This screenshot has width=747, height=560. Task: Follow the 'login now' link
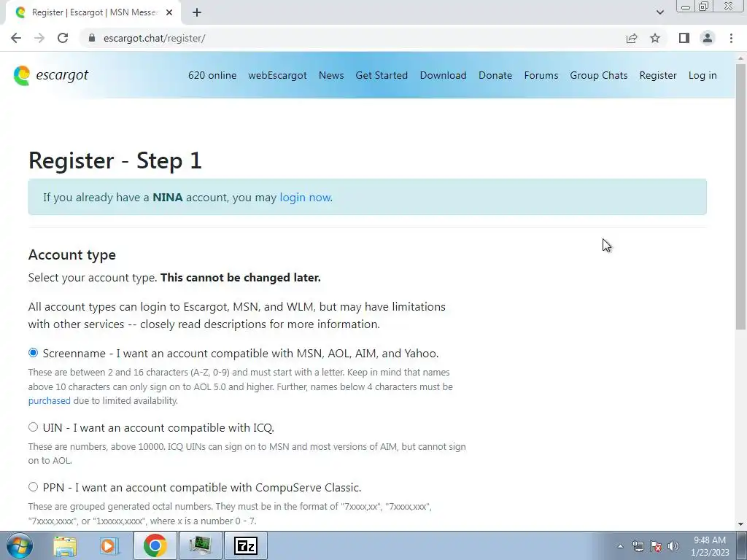[305, 197]
